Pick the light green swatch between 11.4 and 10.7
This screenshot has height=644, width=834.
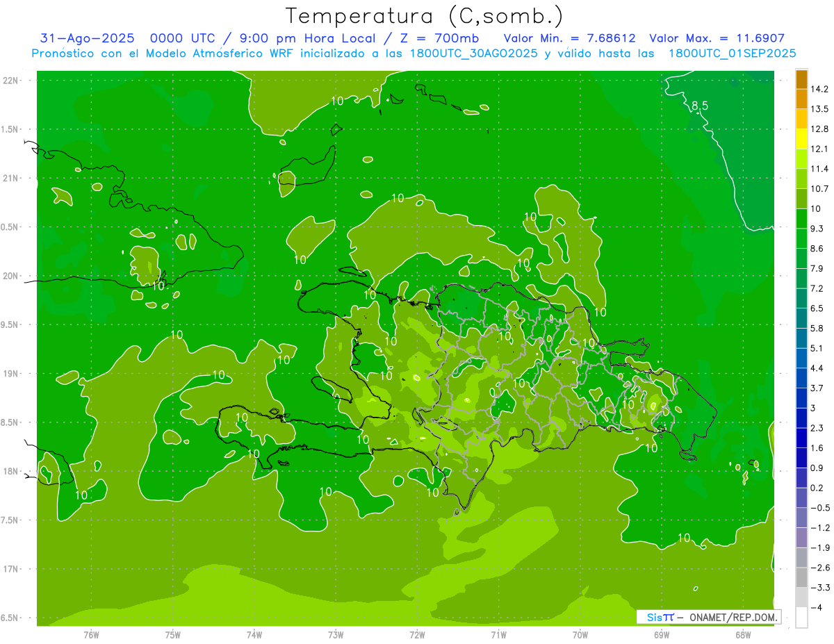pyautogui.click(x=801, y=179)
